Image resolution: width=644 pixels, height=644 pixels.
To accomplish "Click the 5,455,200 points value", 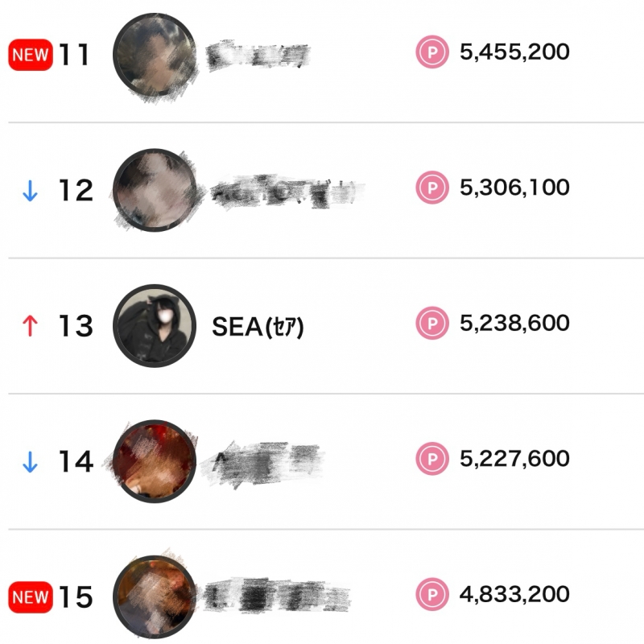I will point(514,52).
